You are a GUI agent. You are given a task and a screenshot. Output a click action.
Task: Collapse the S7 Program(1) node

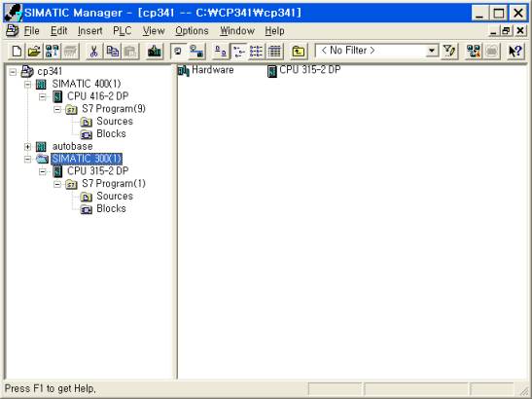tap(57, 184)
